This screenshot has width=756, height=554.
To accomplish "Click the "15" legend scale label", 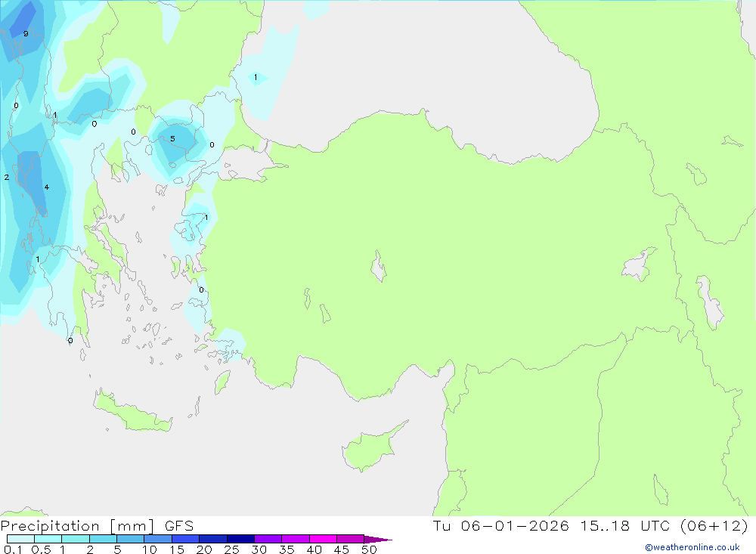I will point(177,549).
